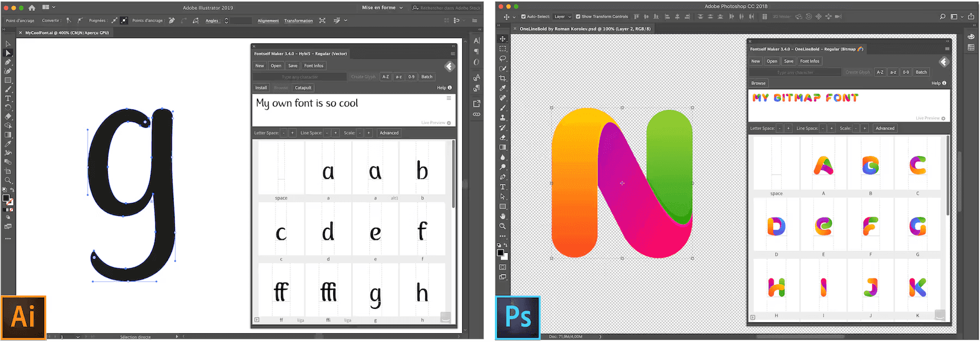The width and height of the screenshot is (980, 342).
Task: Click Fontself logo icon in Photoshop panel
Action: click(x=944, y=61)
